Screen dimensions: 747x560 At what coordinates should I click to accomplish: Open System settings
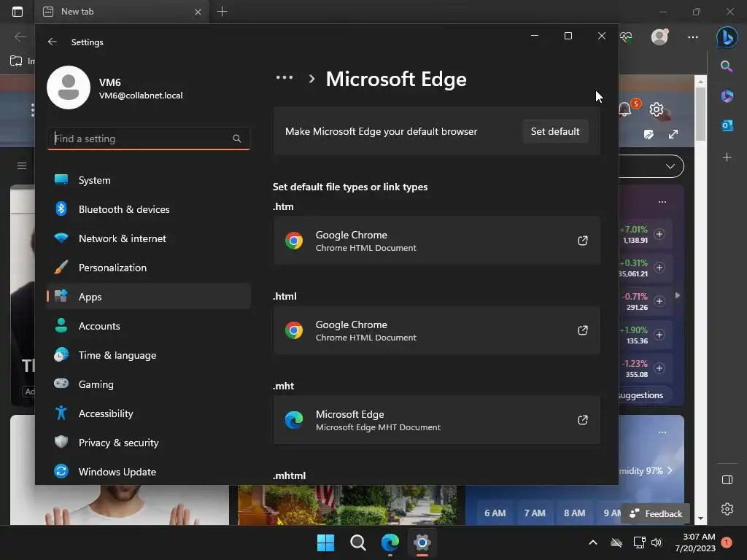point(149,180)
